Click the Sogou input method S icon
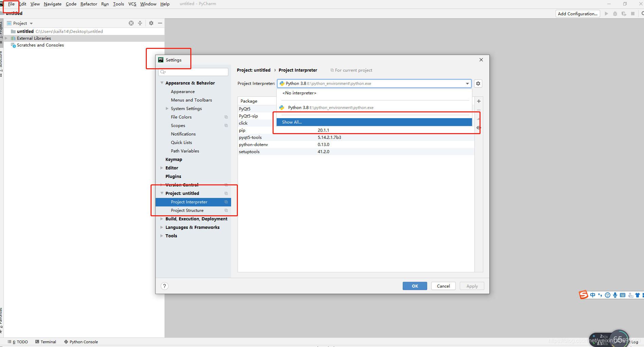644x347 pixels. [x=584, y=295]
